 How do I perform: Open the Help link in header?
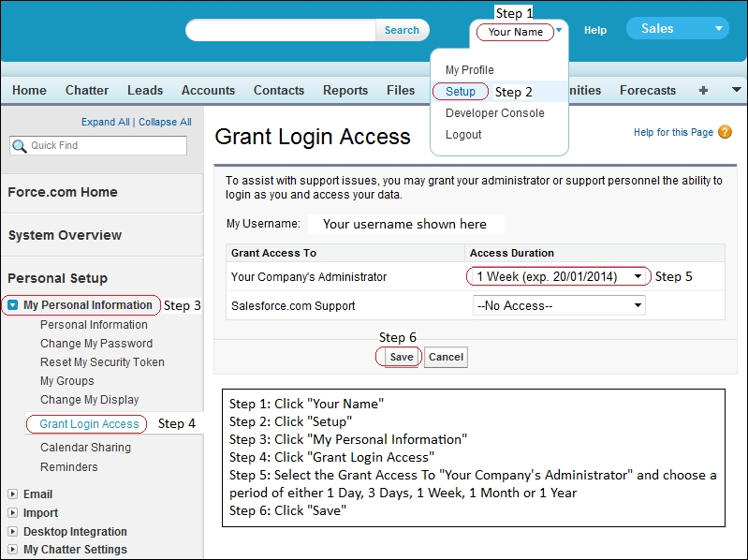[x=594, y=30]
